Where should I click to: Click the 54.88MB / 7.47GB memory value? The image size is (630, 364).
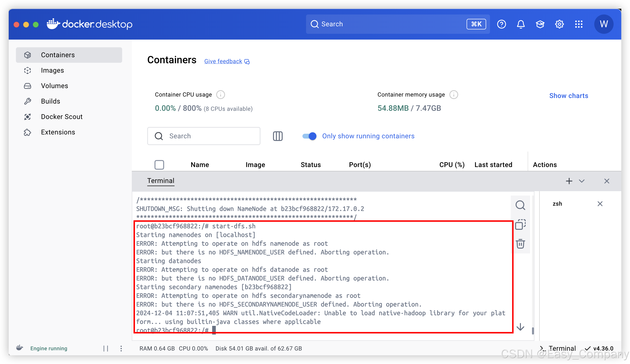pyautogui.click(x=409, y=108)
